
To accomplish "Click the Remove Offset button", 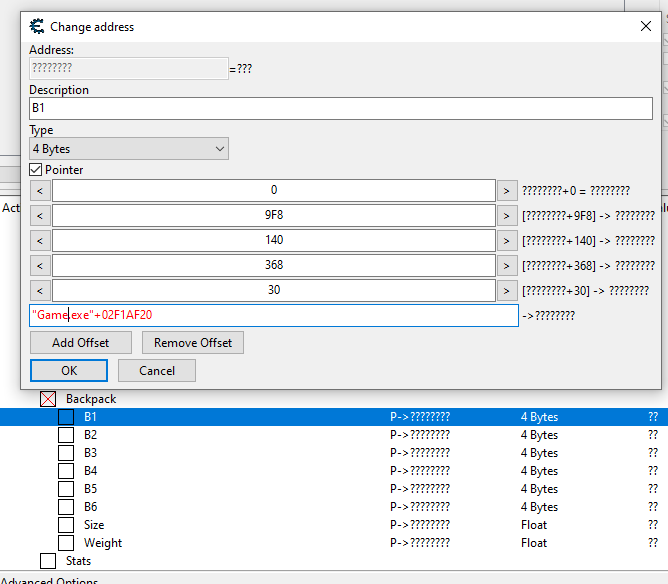I will click(193, 343).
